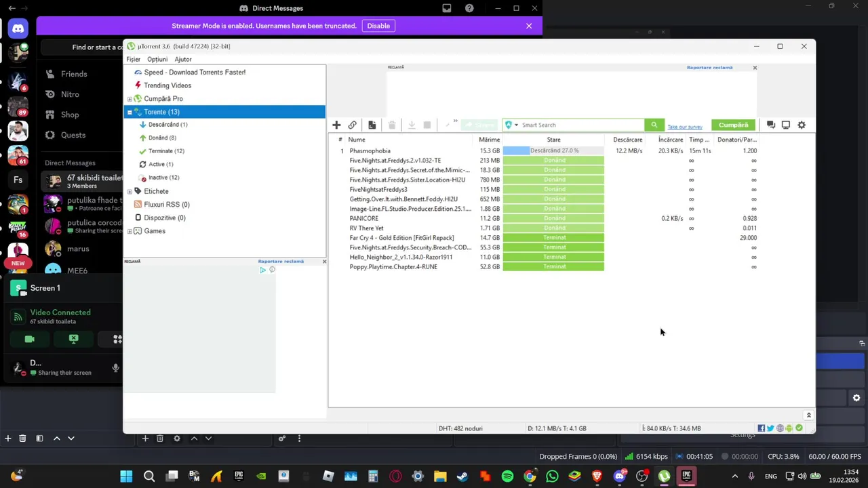
Task: Expand toolbar overflow double chevron
Action: [x=455, y=121]
